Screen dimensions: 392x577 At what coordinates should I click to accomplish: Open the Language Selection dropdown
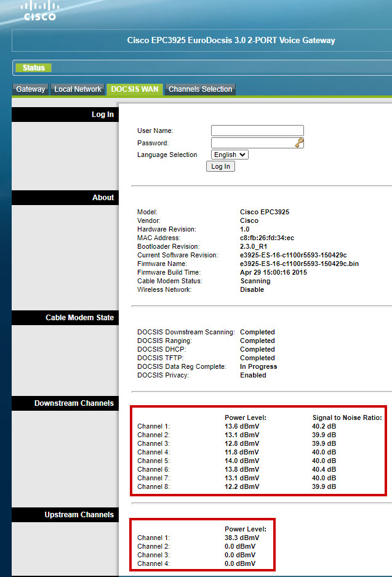pyautogui.click(x=230, y=155)
